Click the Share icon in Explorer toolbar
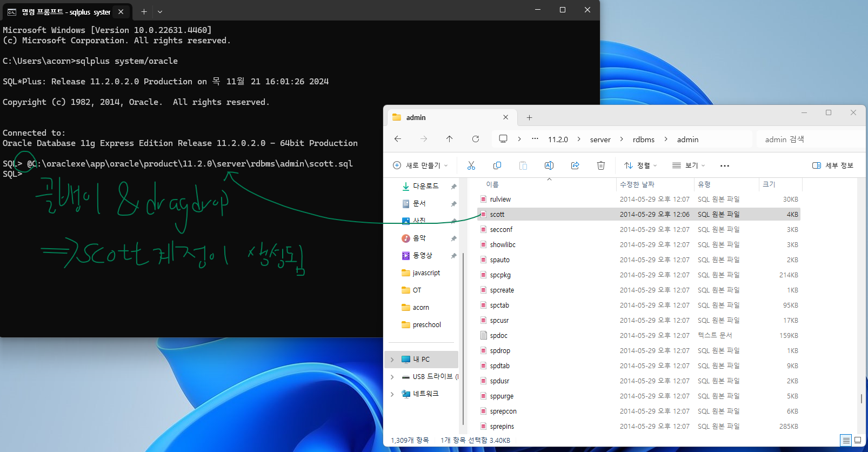Image resolution: width=868 pixels, height=452 pixels. click(575, 165)
